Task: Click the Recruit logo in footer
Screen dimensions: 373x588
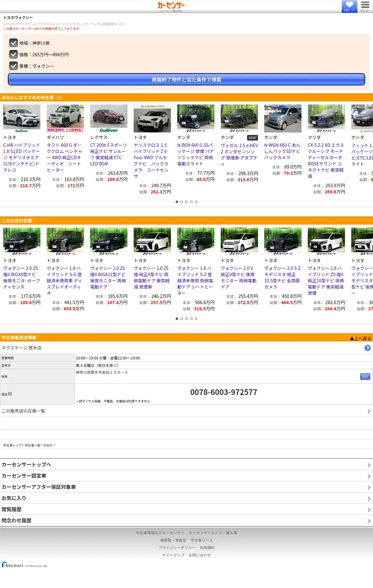Action: (12, 565)
